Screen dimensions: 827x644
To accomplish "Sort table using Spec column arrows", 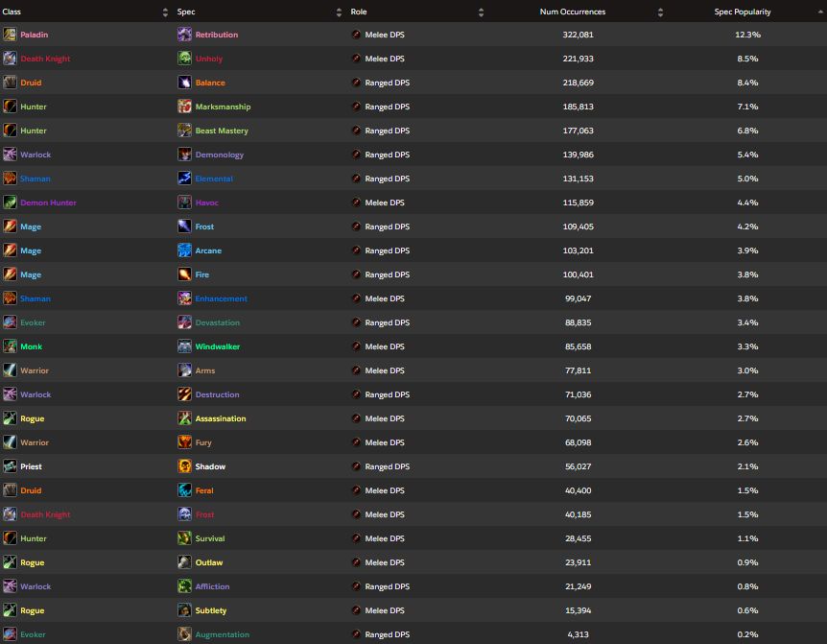I will (x=339, y=12).
